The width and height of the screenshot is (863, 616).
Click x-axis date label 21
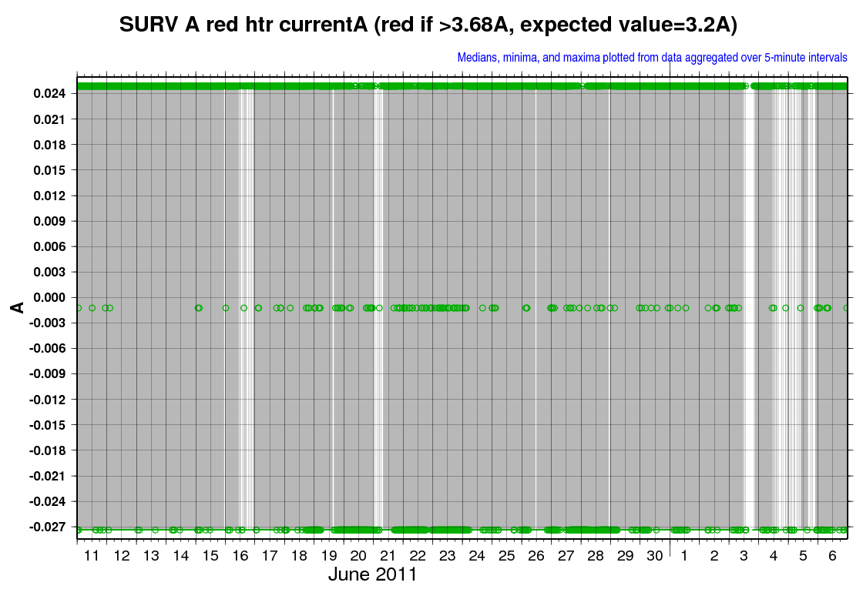coord(388,556)
